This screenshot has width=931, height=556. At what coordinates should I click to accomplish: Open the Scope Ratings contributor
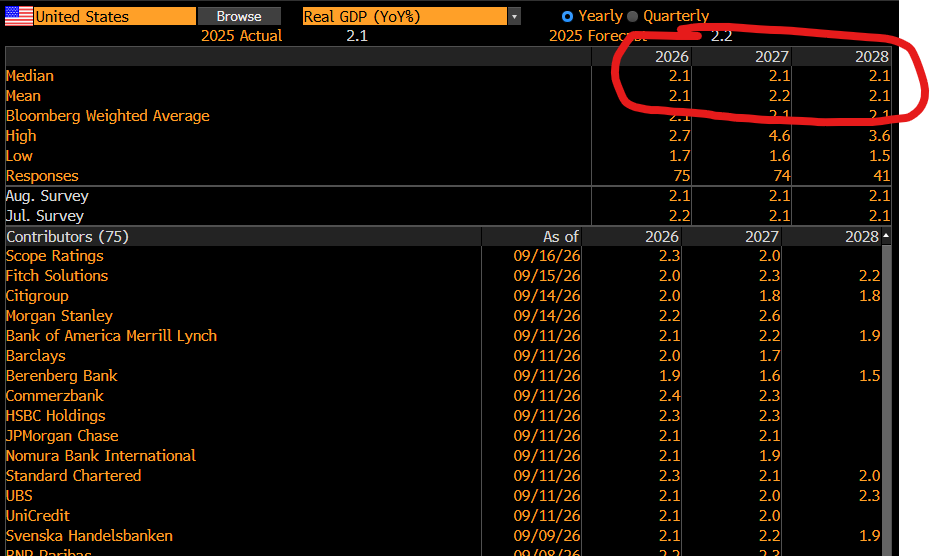[x=55, y=256]
